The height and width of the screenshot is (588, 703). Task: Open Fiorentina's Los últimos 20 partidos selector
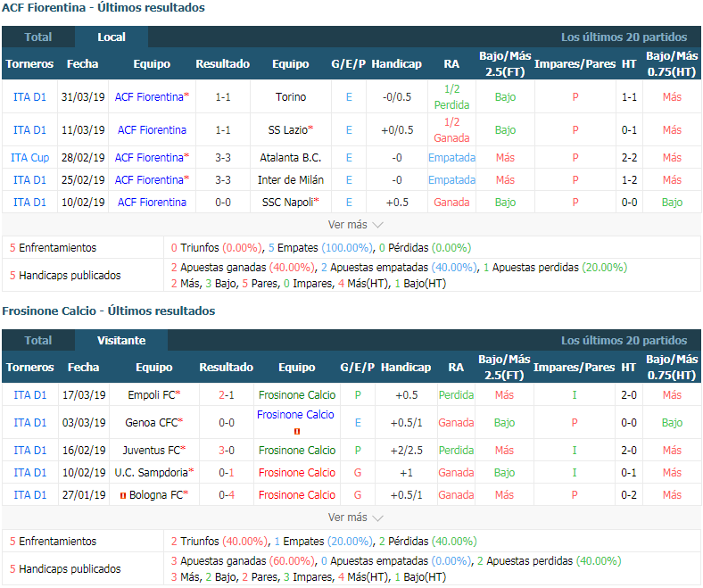[624, 37]
